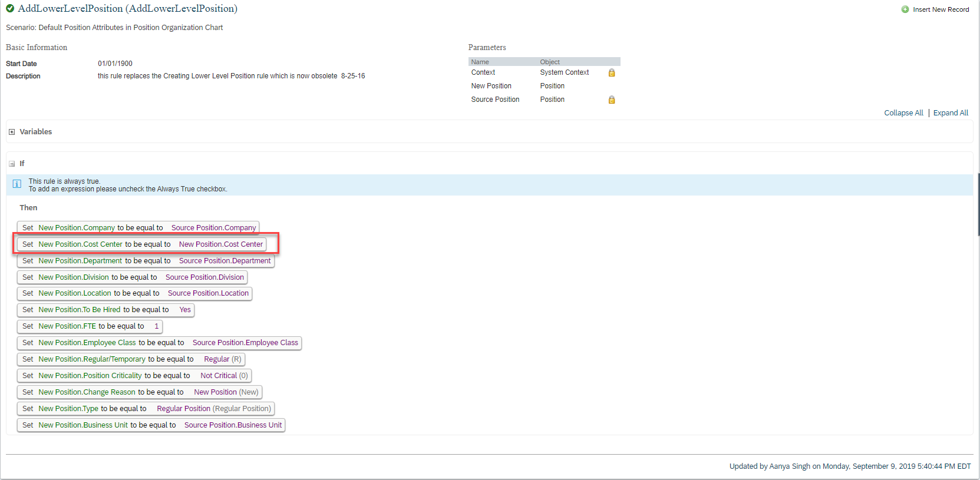
Task: Click New Position.Business Unit field text
Action: pyautogui.click(x=83, y=425)
